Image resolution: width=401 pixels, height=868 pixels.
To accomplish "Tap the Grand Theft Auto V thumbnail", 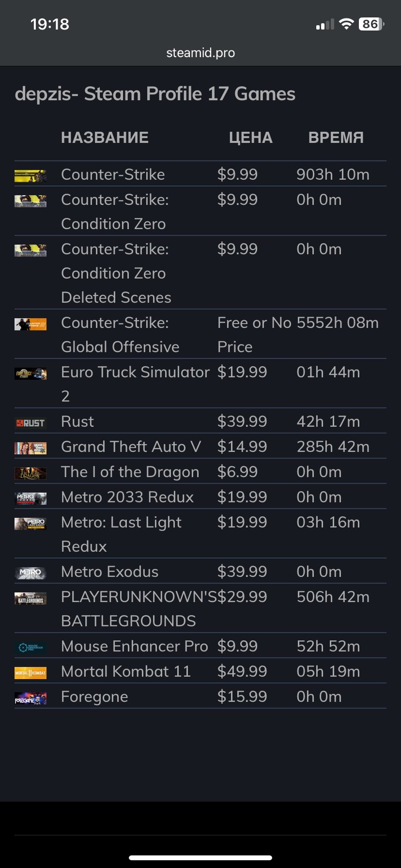I will point(31,448).
